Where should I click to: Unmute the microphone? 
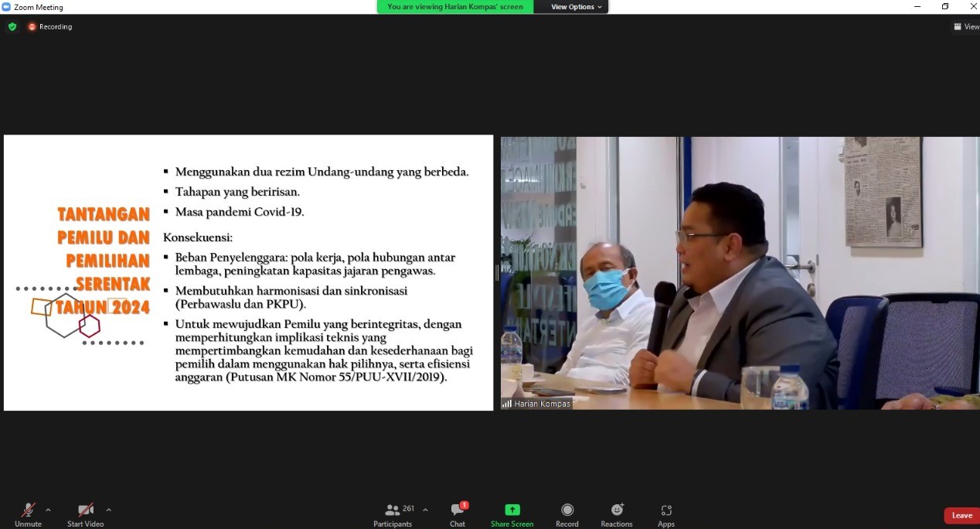pyautogui.click(x=28, y=510)
